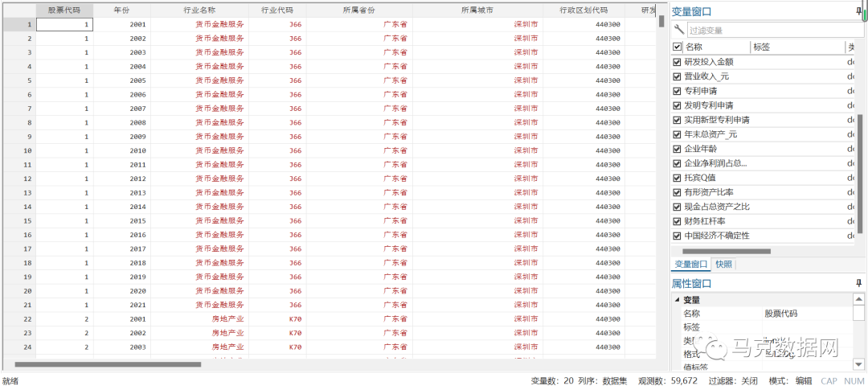868x386 pixels.
Task: Sort variables by the 名称 column header
Action: (x=716, y=47)
